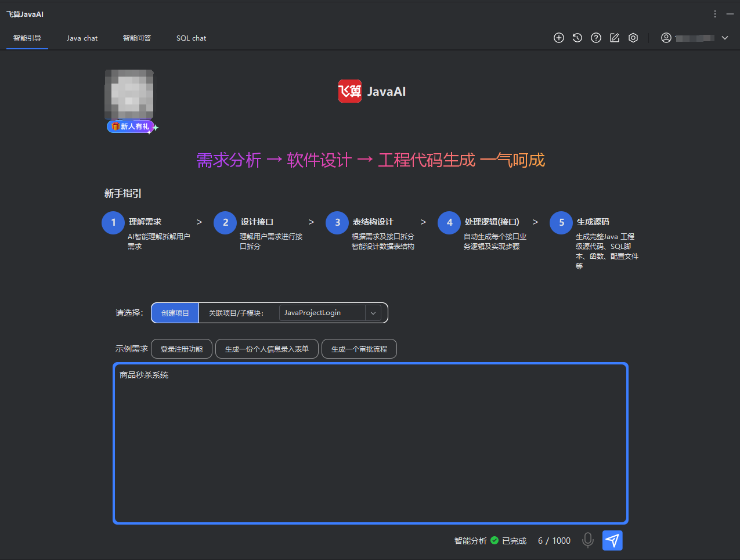Select step 2 设计接口 circle
Viewport: 740px width, 560px height.
[x=225, y=222]
